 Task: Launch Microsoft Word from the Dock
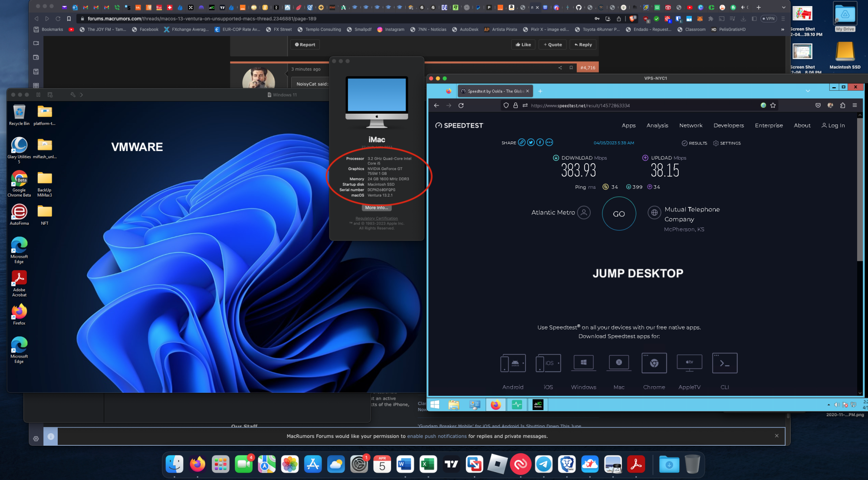tap(405, 465)
